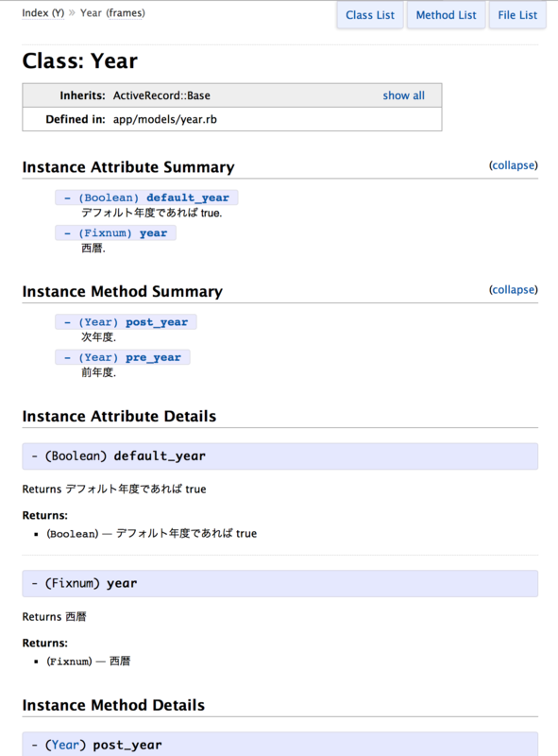The image size is (558, 756).
Task: Click the app/models/year.rb defined-in path
Action: (165, 119)
